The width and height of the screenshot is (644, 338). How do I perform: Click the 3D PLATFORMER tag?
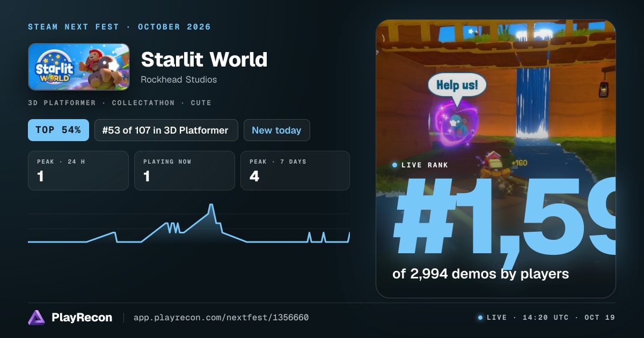(x=62, y=102)
